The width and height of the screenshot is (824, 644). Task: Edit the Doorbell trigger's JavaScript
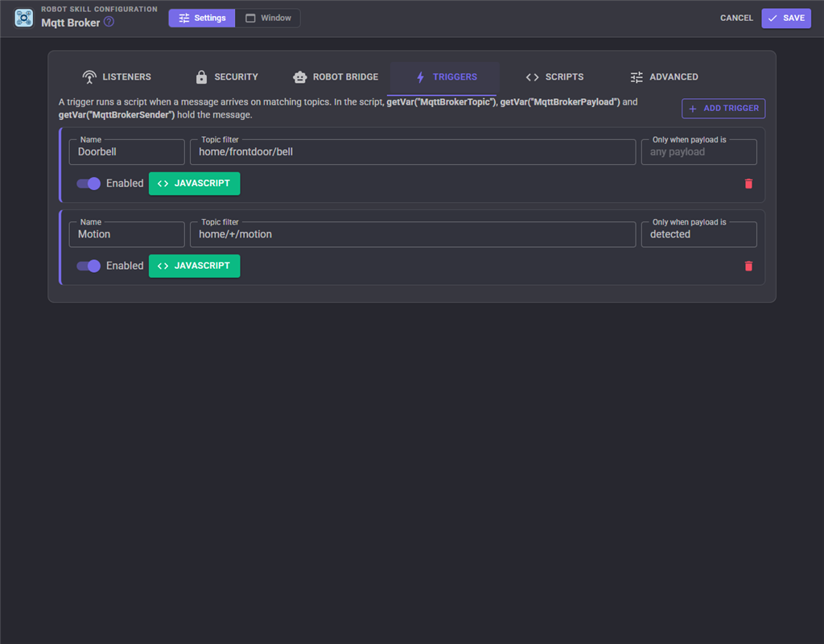(195, 184)
